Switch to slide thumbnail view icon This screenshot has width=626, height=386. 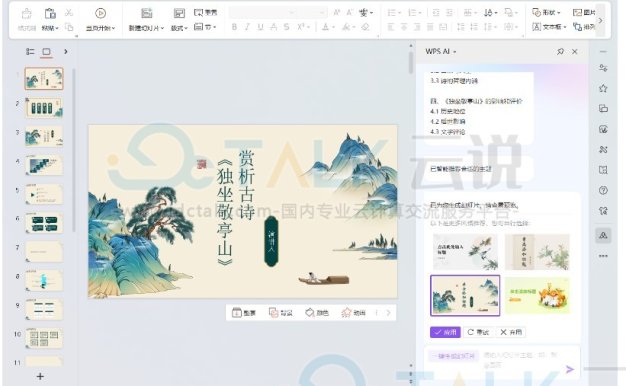(x=46, y=51)
